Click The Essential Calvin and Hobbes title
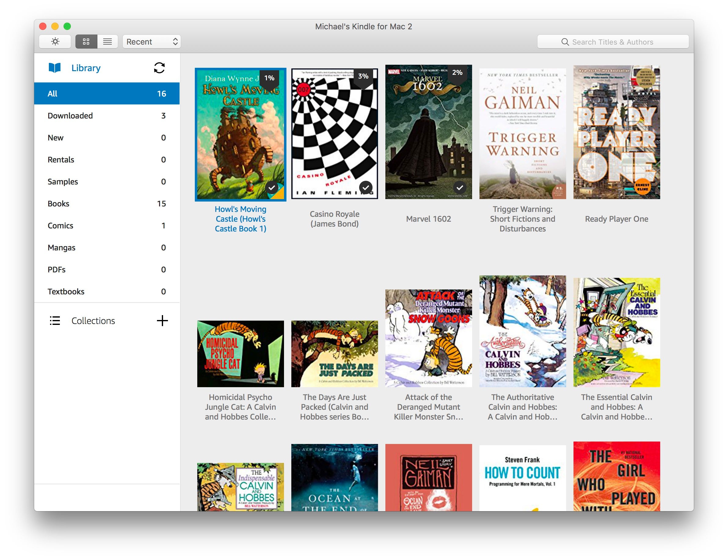 617,407
